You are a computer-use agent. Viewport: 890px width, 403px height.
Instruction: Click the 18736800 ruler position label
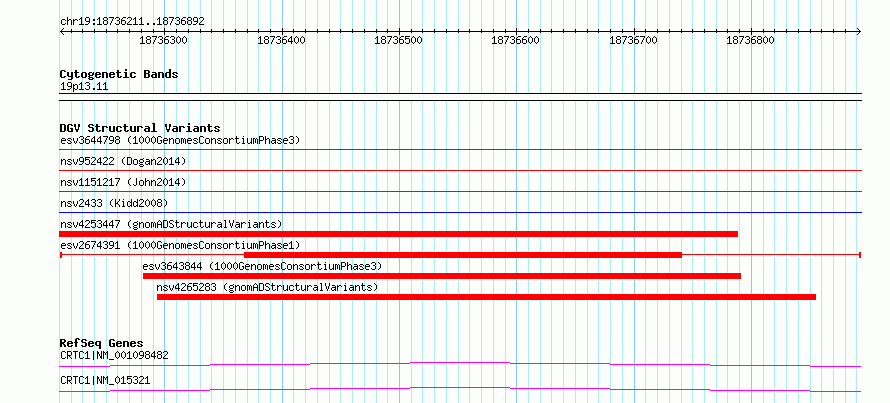coord(750,41)
